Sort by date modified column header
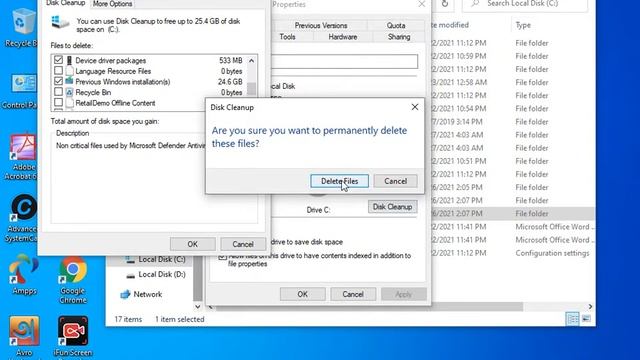The height and width of the screenshot is (360, 640). click(x=450, y=25)
